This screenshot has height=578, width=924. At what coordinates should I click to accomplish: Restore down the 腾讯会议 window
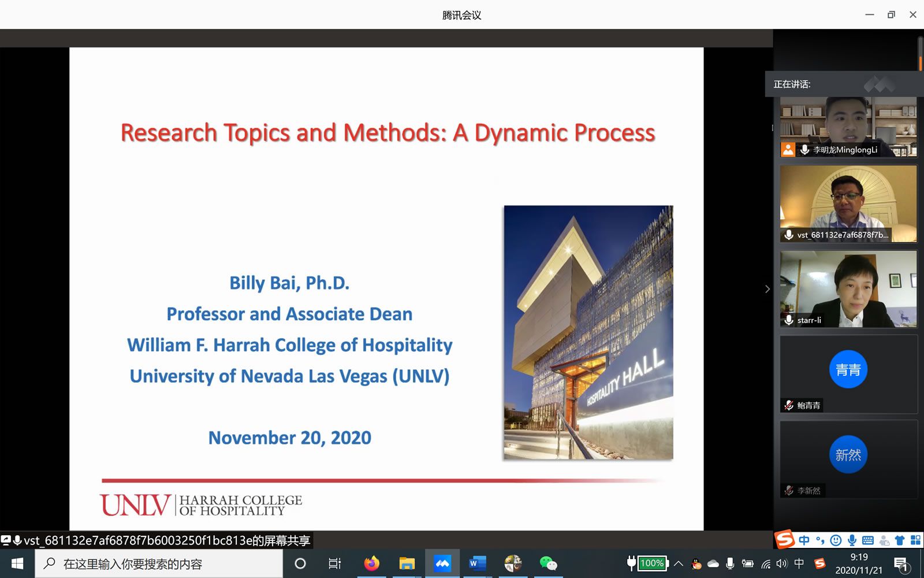click(x=891, y=15)
